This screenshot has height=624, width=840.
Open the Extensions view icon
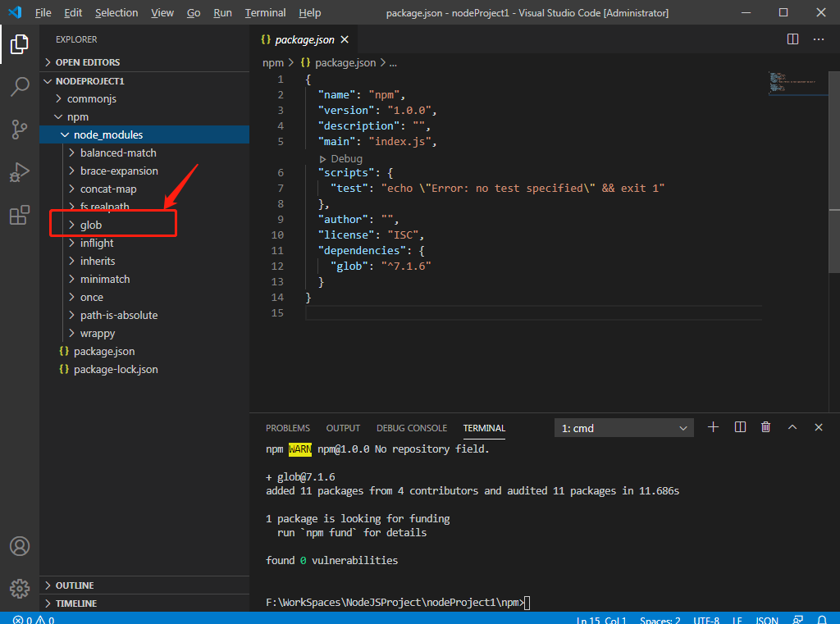(x=20, y=216)
